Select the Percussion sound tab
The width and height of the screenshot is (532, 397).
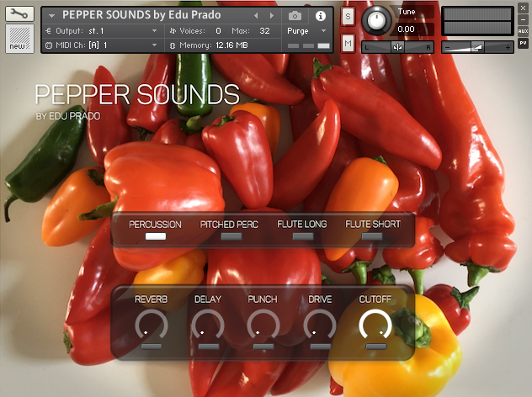(x=155, y=237)
